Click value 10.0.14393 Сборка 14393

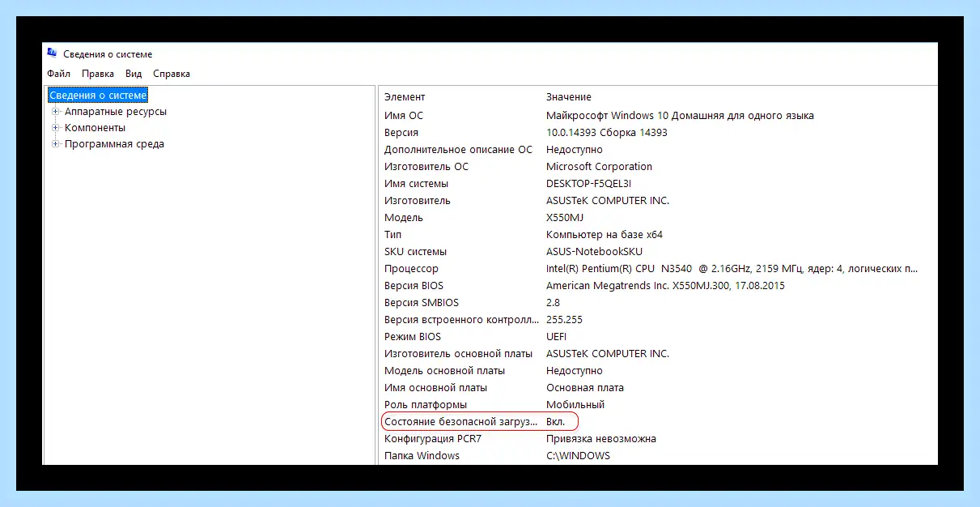point(607,133)
